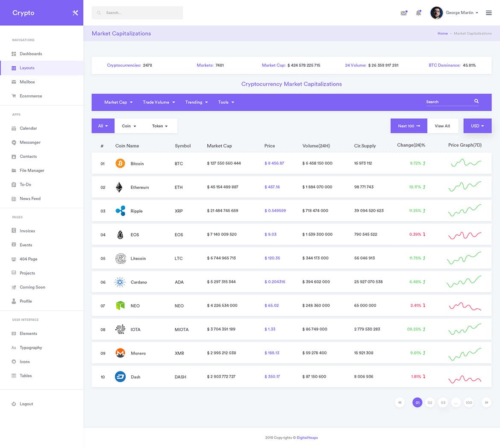500x448 pixels.
Task: Click the Next 100 button
Action: point(408,126)
